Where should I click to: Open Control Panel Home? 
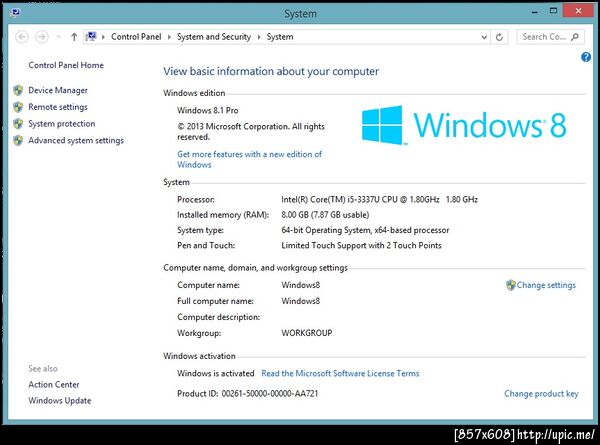pos(66,65)
